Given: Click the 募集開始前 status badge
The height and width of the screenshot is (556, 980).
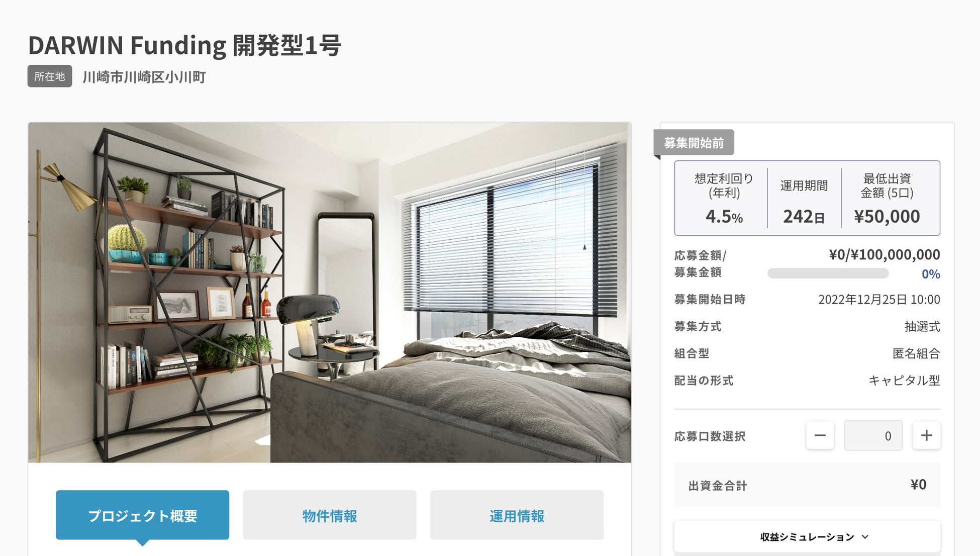Looking at the screenshot, I should [x=694, y=143].
